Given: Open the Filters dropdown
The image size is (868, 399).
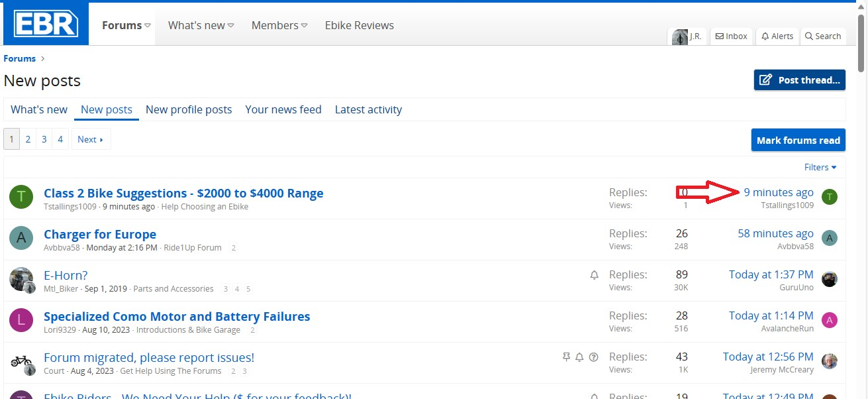Looking at the screenshot, I should click(820, 167).
